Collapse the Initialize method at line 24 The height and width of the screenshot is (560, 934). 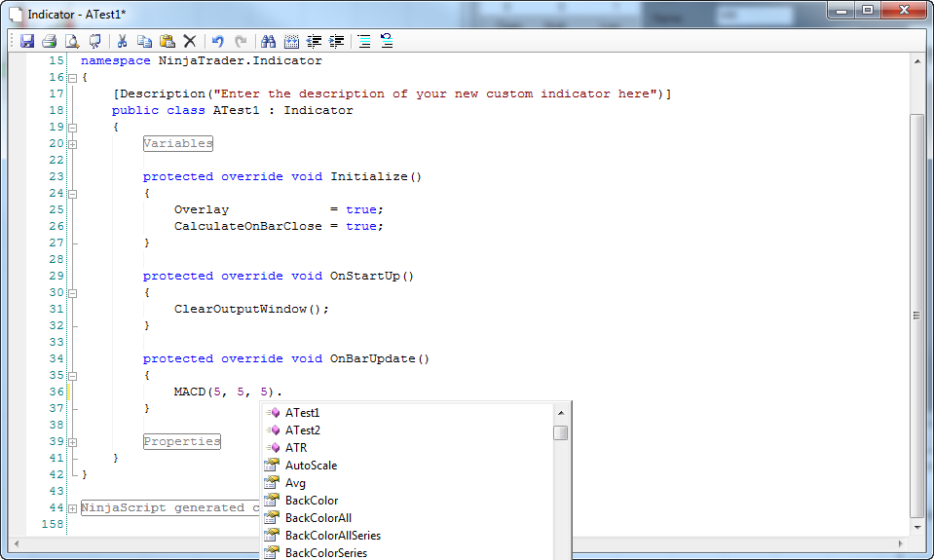(x=73, y=194)
